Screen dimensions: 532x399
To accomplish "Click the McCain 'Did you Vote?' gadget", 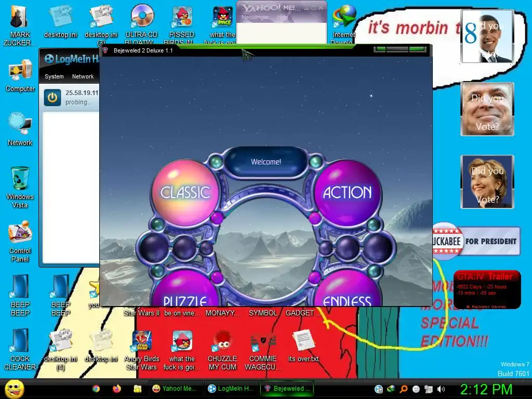I will pos(487,109).
